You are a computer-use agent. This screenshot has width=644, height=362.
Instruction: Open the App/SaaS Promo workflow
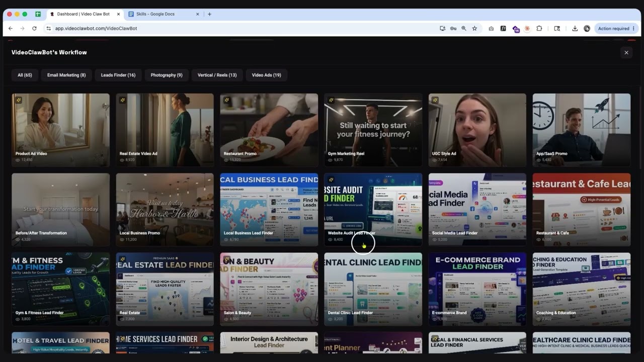tap(581, 130)
